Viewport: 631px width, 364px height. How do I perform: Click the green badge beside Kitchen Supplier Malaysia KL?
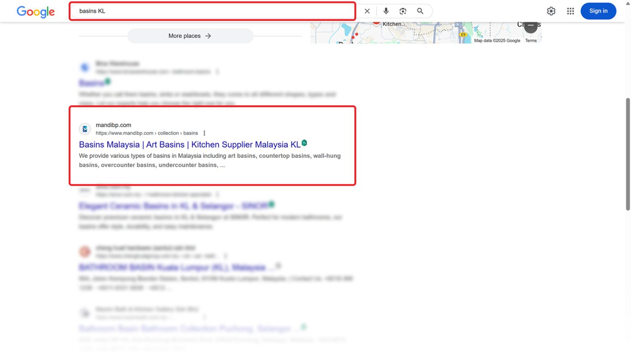click(x=304, y=143)
